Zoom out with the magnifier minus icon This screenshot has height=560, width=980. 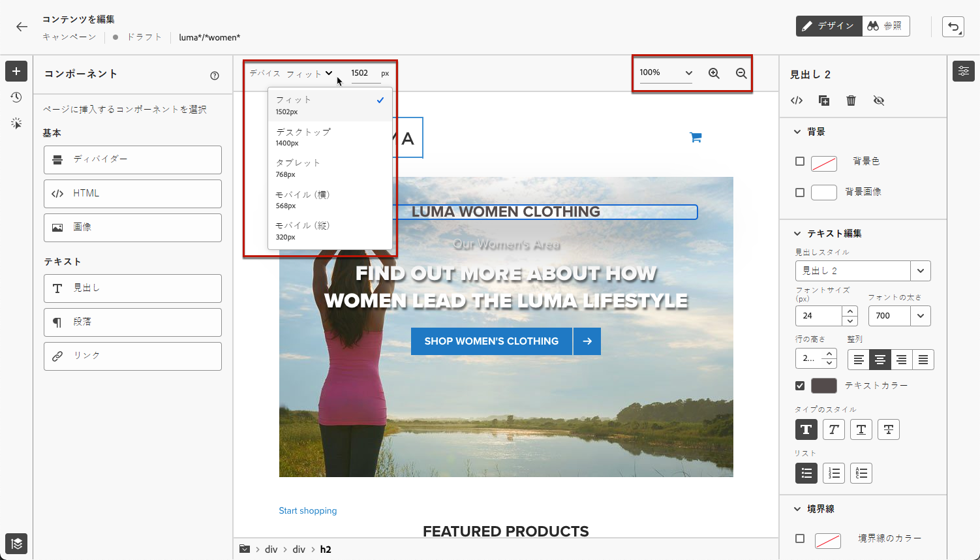point(741,73)
